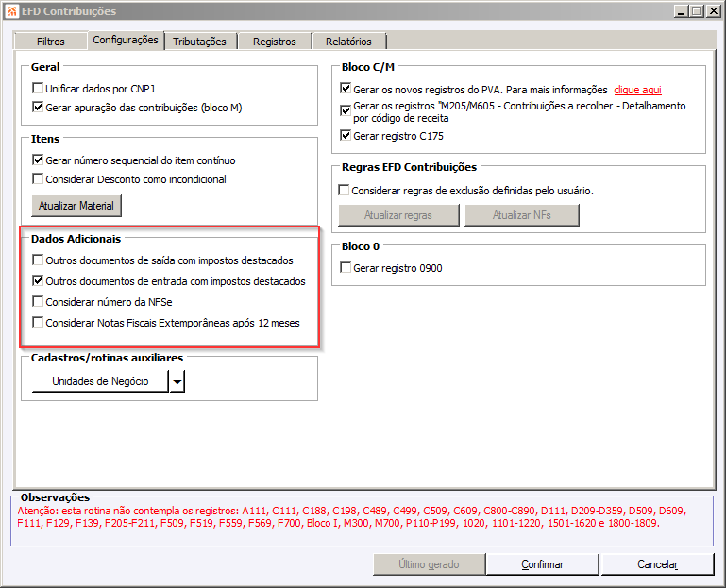Check Considerar Desconto como incondicional
The width and height of the screenshot is (726, 588).
(38, 178)
